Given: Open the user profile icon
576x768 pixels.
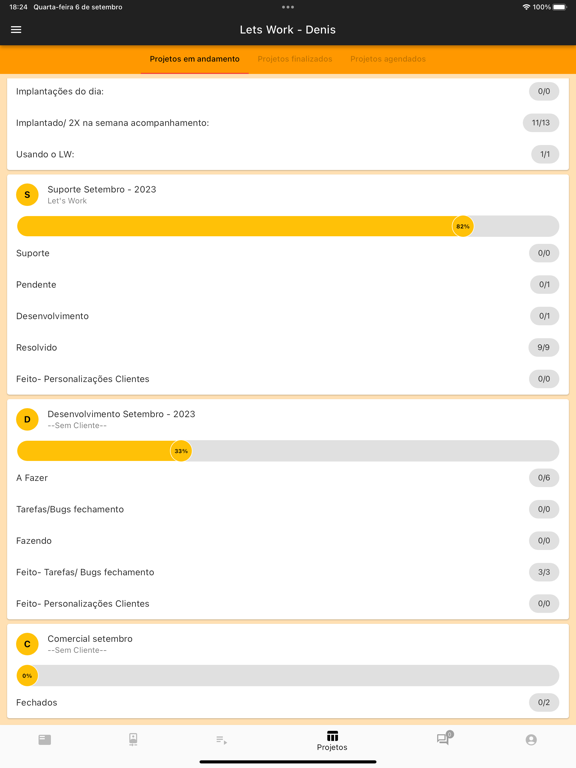Looking at the screenshot, I should [x=531, y=740].
